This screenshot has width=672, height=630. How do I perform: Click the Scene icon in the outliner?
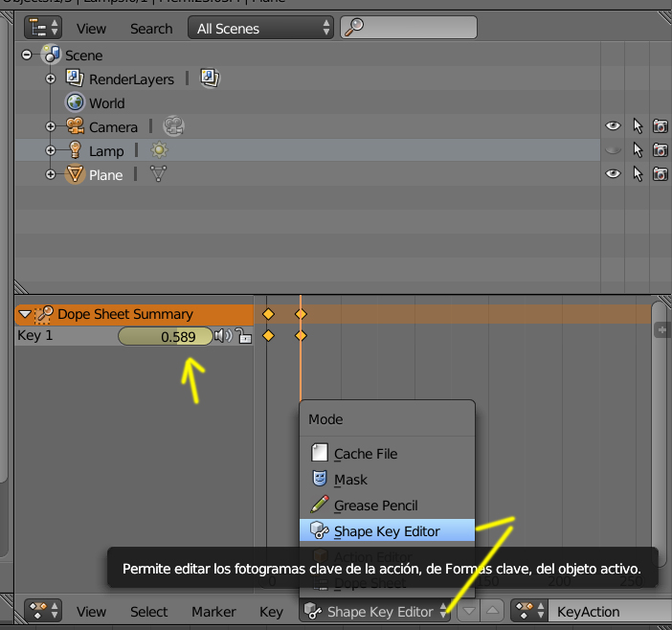[x=51, y=55]
